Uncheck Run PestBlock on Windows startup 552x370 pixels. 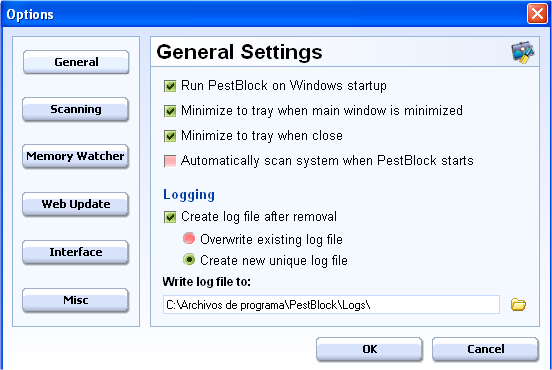(170, 86)
